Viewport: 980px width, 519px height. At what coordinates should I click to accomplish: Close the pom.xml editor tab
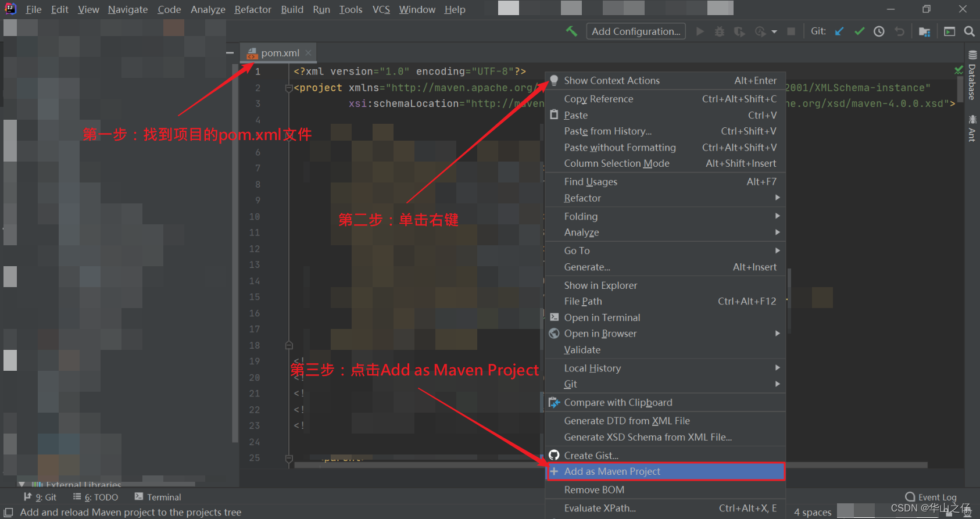308,53
